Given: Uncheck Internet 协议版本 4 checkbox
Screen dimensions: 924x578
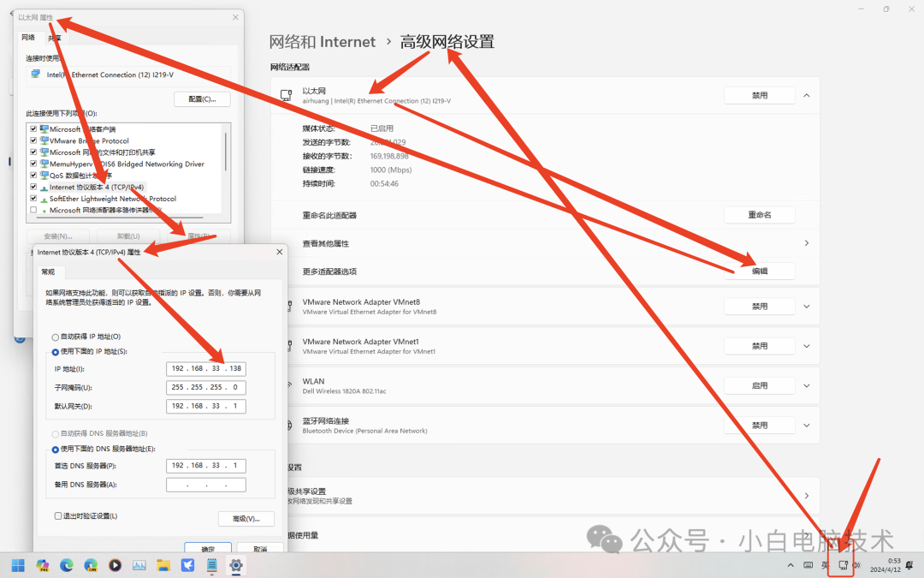Looking at the screenshot, I should (x=33, y=187).
